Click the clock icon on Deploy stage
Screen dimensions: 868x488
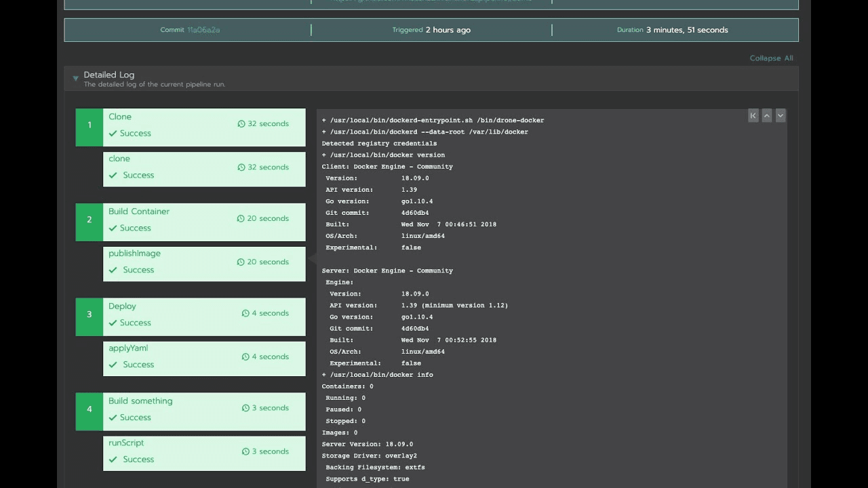click(245, 314)
